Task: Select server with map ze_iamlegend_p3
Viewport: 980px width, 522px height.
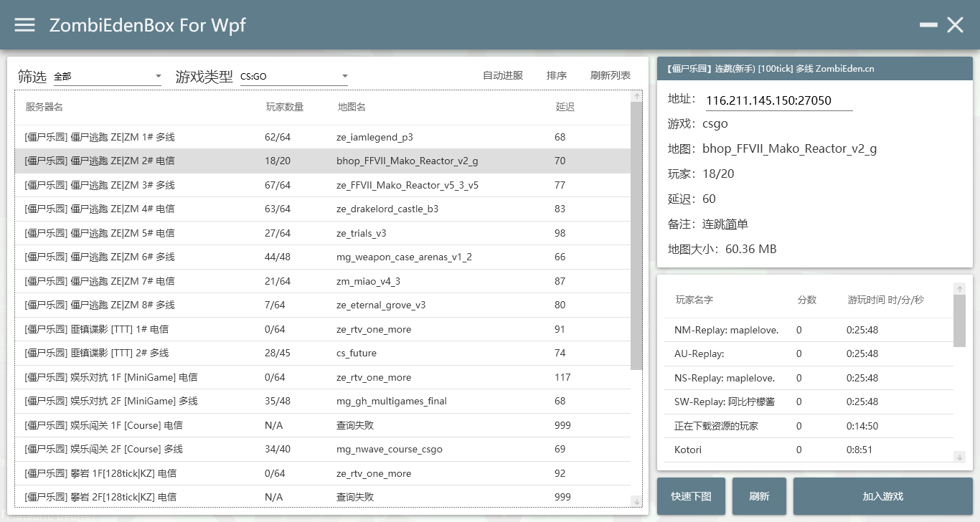Action: 323,137
